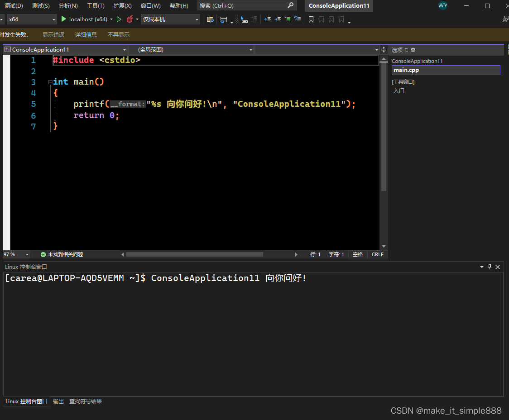
Task: Pin the Linux 控制台窗口 panel
Action: click(x=490, y=267)
